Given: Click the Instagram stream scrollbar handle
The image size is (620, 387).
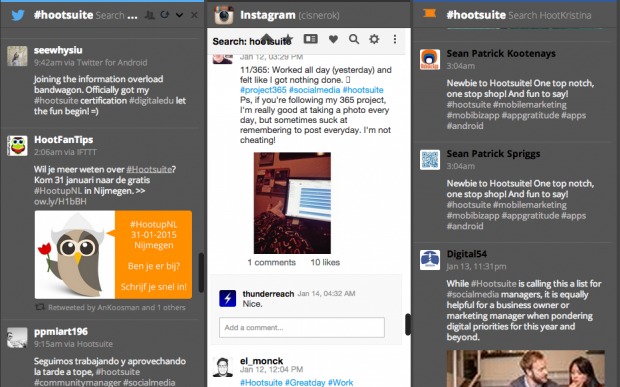Looking at the screenshot, I should [408, 324].
